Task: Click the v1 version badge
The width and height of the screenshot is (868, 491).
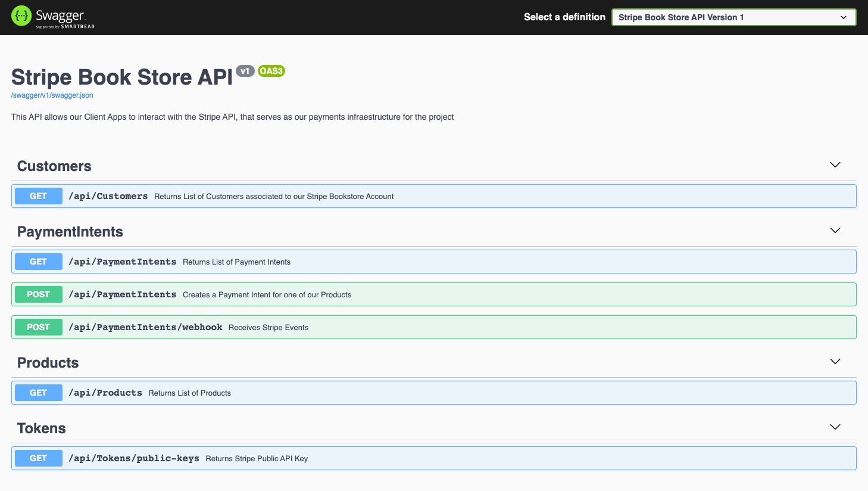Action: [245, 71]
